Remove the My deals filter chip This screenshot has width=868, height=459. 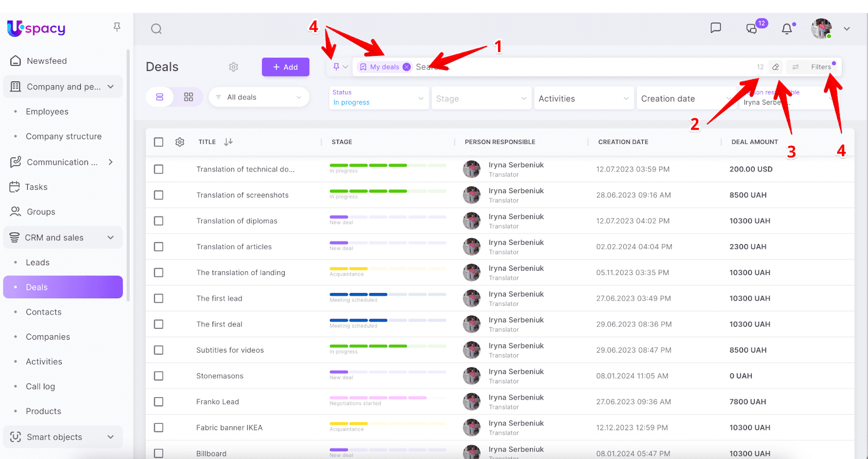[406, 67]
